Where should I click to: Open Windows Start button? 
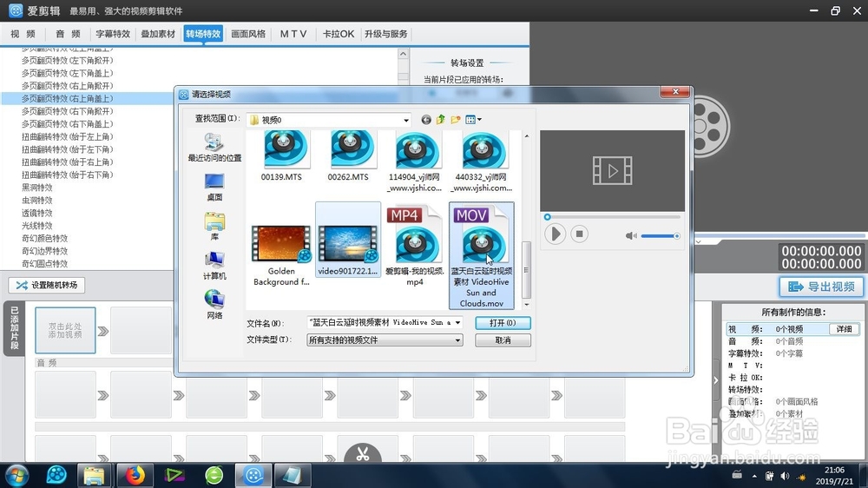click(16, 476)
